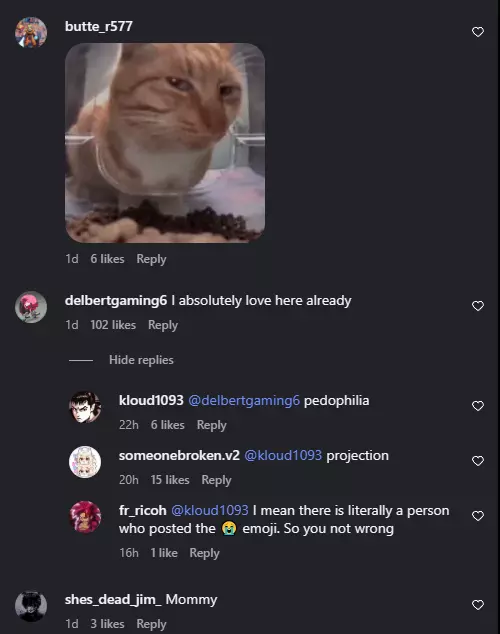
Task: Open someonebroken.v2's avatar
Action: tap(85, 462)
